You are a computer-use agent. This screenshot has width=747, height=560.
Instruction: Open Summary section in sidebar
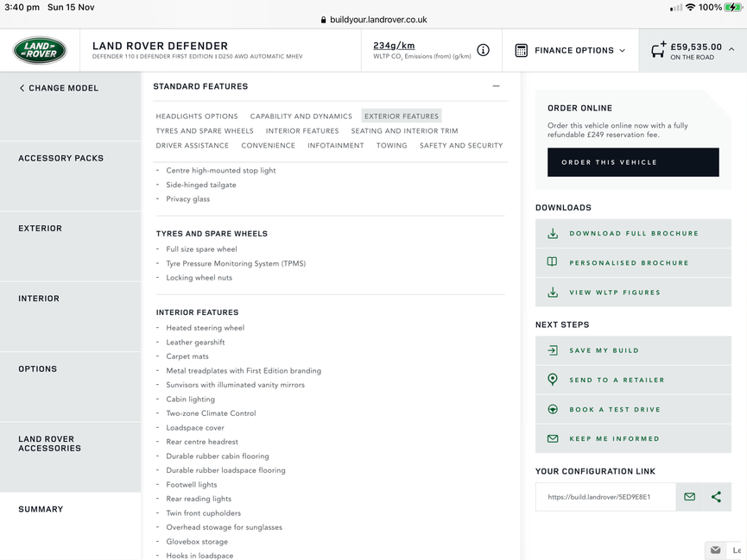click(x=71, y=526)
